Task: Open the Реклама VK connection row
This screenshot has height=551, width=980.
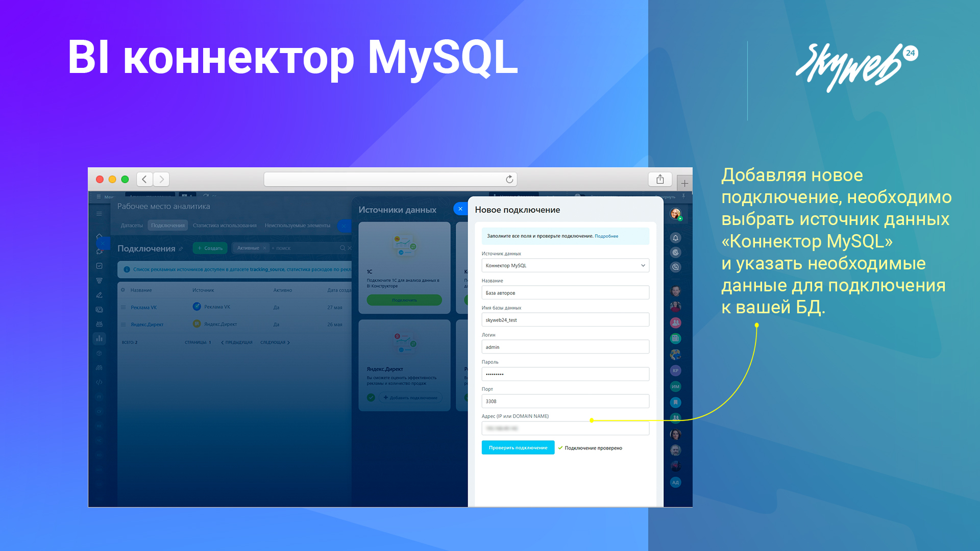Action: [144, 307]
